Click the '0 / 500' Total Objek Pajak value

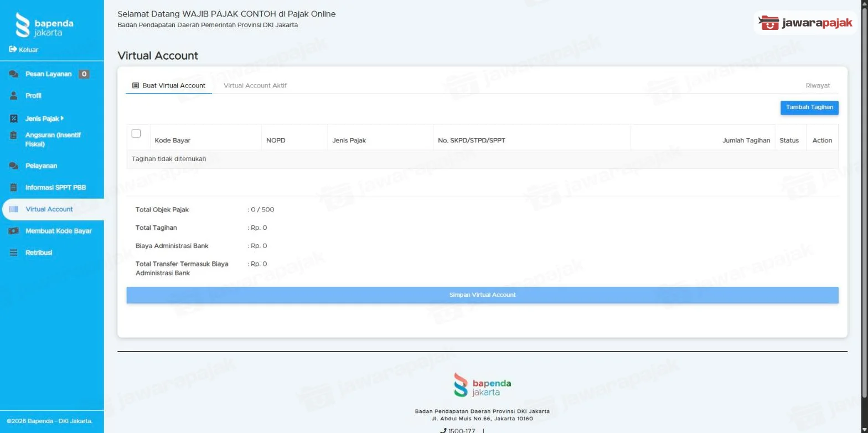click(262, 210)
